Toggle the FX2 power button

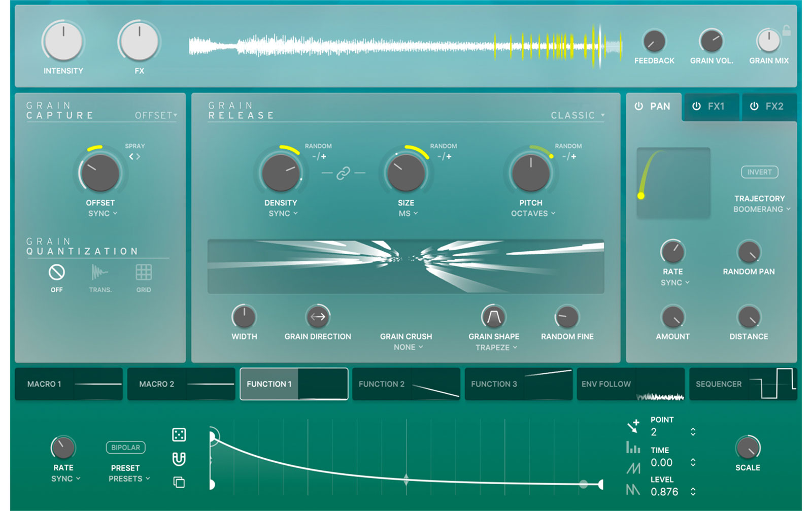tap(755, 106)
